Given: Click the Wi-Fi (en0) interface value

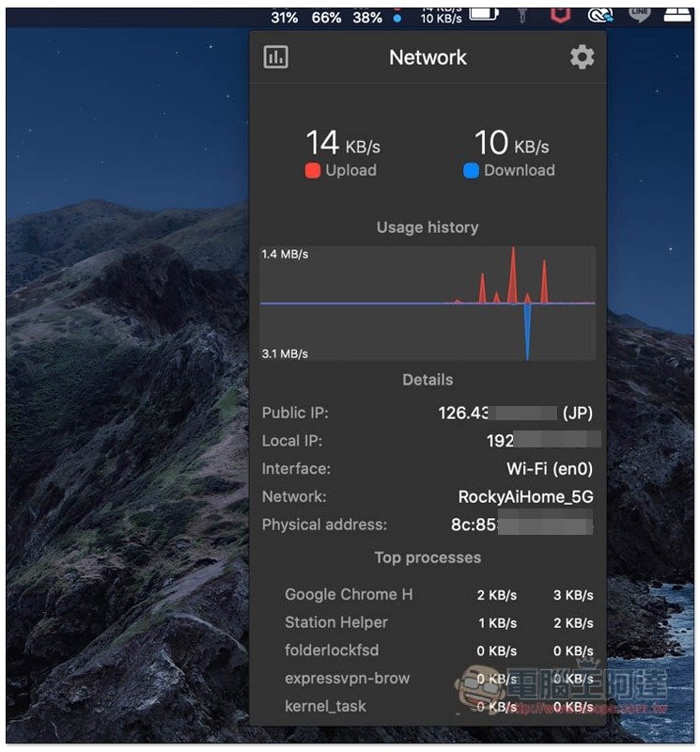Looking at the screenshot, I should [x=550, y=469].
